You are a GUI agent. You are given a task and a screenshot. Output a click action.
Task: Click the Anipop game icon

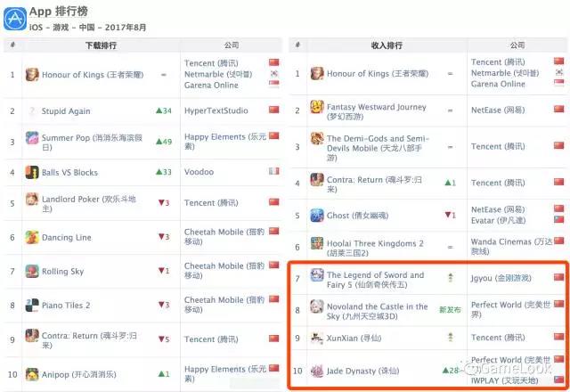click(32, 374)
